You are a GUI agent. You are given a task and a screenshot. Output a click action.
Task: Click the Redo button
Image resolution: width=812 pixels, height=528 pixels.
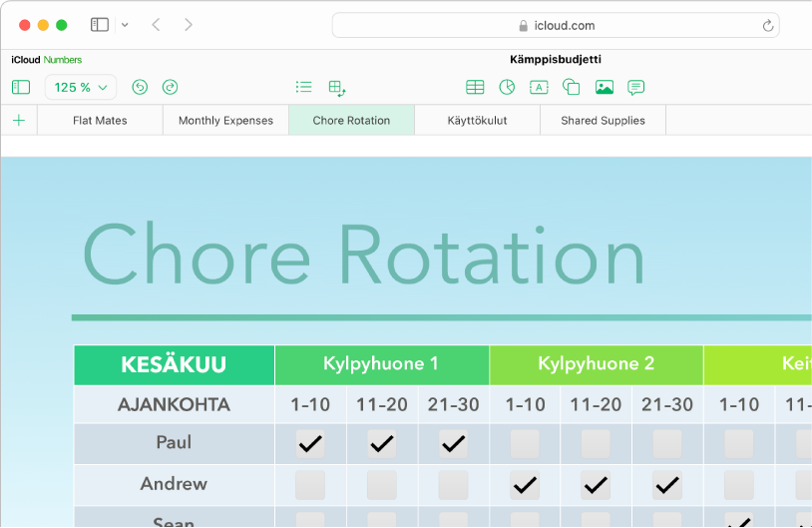(x=171, y=88)
